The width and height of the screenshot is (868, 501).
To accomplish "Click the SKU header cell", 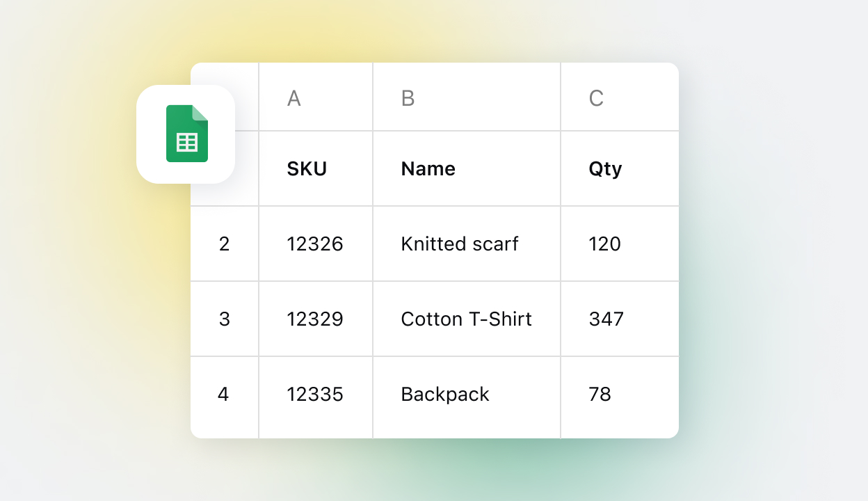I will (x=315, y=168).
